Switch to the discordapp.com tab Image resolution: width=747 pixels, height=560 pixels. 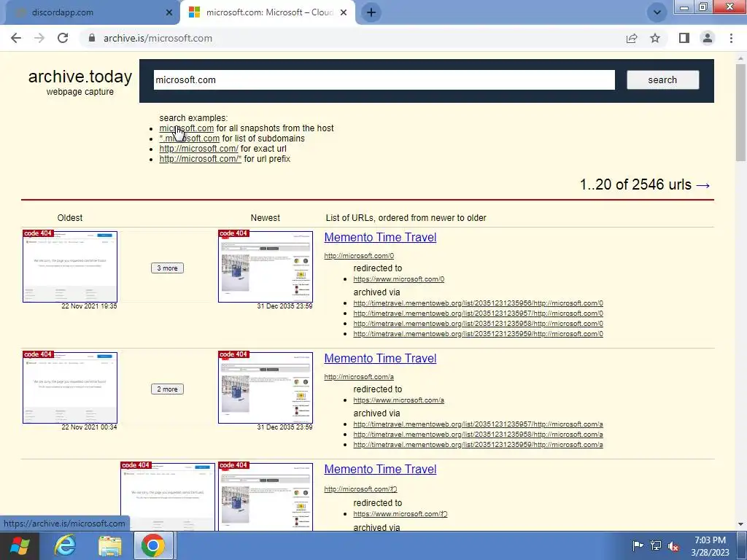pyautogui.click(x=90, y=12)
